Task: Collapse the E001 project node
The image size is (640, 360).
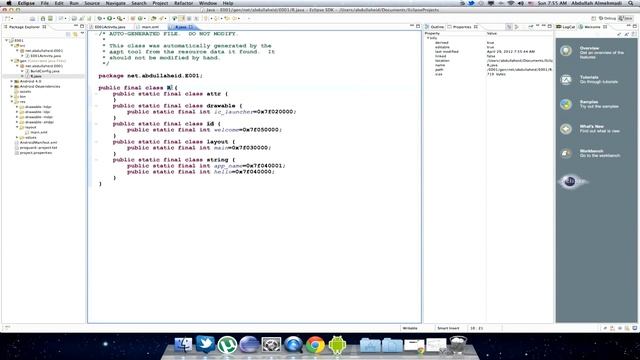Action: coord(7,40)
